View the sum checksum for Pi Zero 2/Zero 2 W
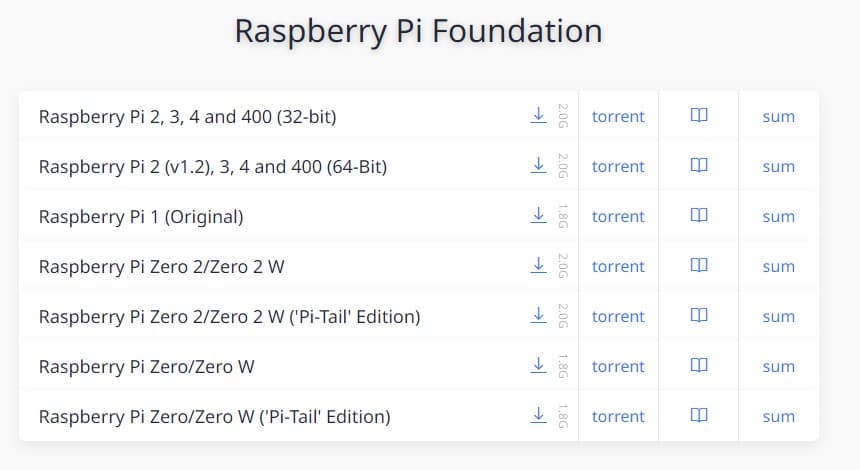This screenshot has width=860, height=470. tap(778, 267)
